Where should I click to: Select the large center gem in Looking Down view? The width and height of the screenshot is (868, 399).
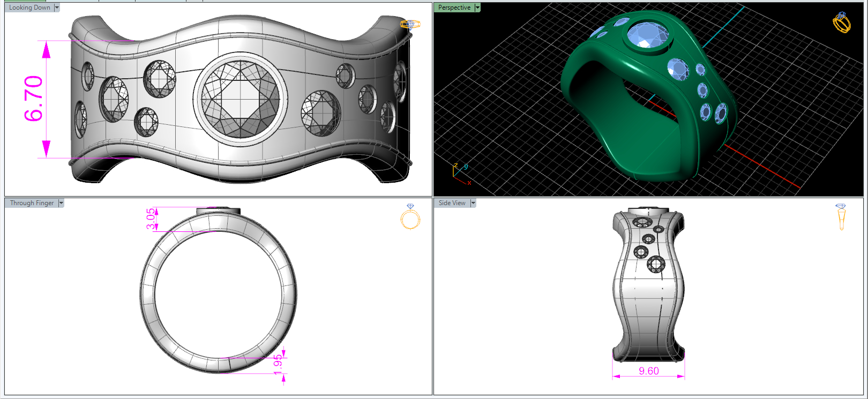coord(241,99)
